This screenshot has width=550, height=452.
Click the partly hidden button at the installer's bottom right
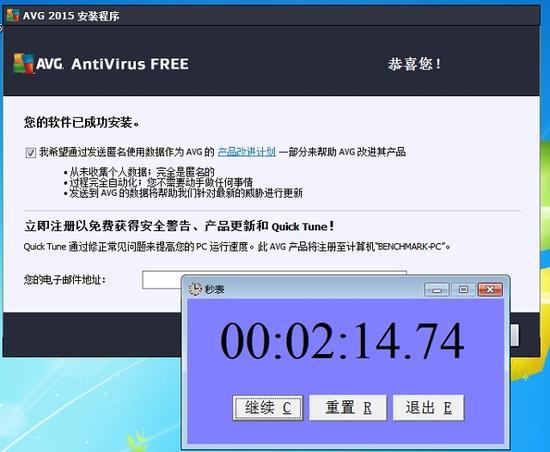coord(515,336)
